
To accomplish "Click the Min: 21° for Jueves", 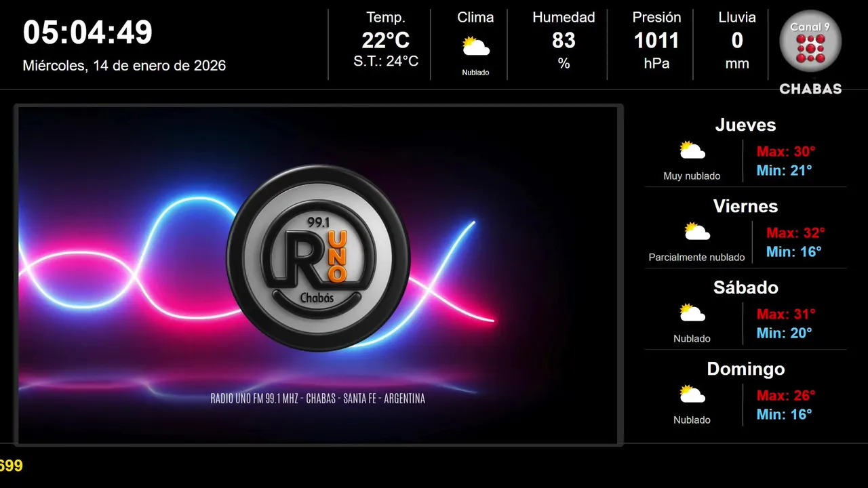I will [784, 170].
